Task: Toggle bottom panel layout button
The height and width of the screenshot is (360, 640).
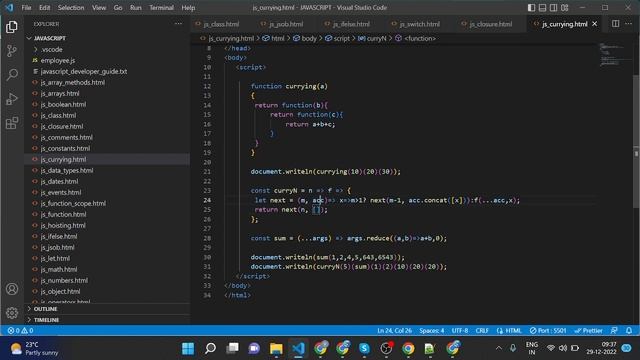Action: [542, 7]
